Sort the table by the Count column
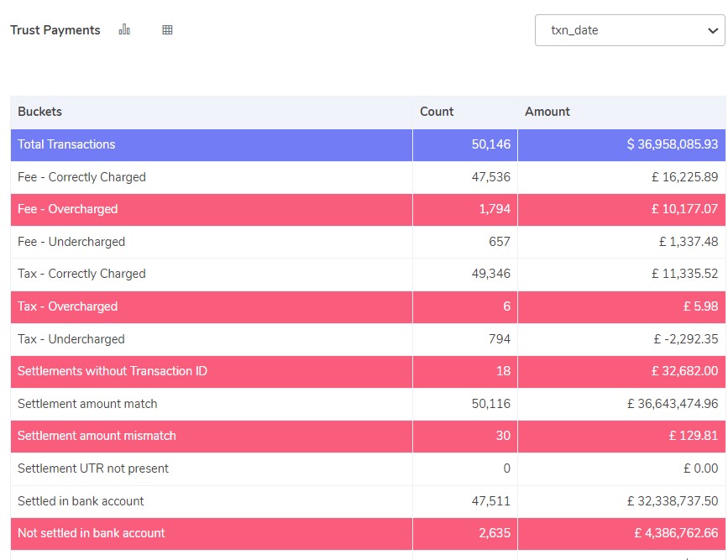The width and height of the screenshot is (728, 560). 437,112
